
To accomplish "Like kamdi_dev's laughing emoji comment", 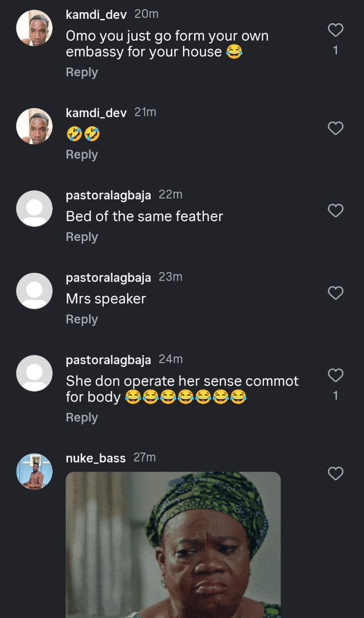I will (336, 128).
